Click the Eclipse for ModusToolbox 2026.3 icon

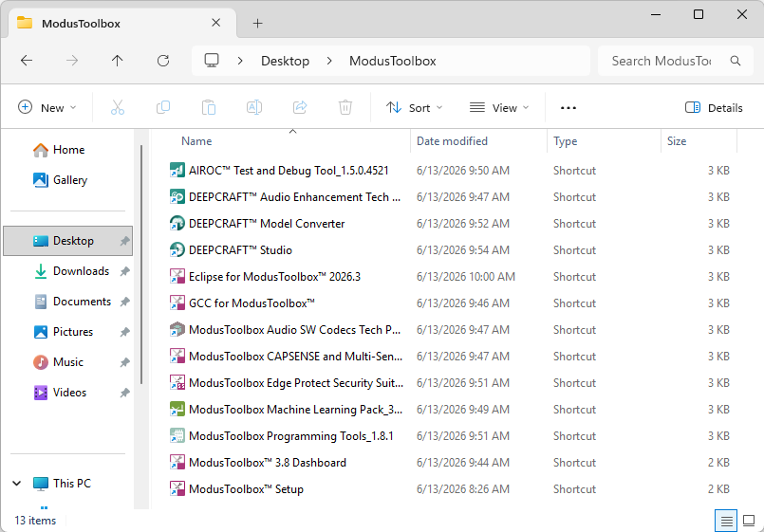coord(177,277)
